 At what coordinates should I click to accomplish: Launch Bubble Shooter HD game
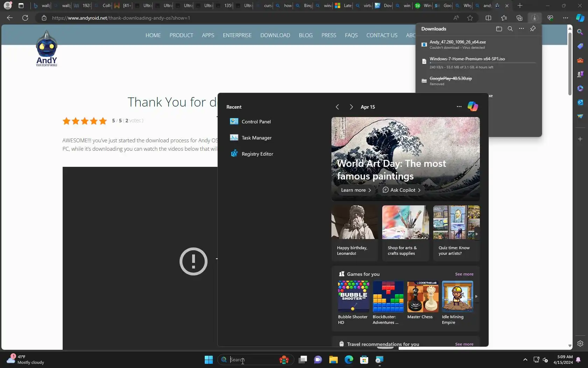click(353, 303)
